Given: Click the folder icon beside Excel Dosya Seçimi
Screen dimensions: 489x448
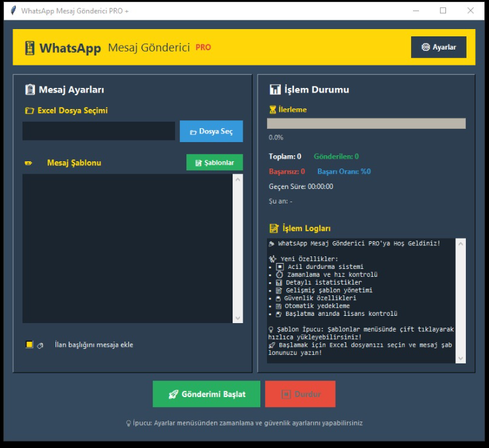Looking at the screenshot, I should pyautogui.click(x=29, y=110).
